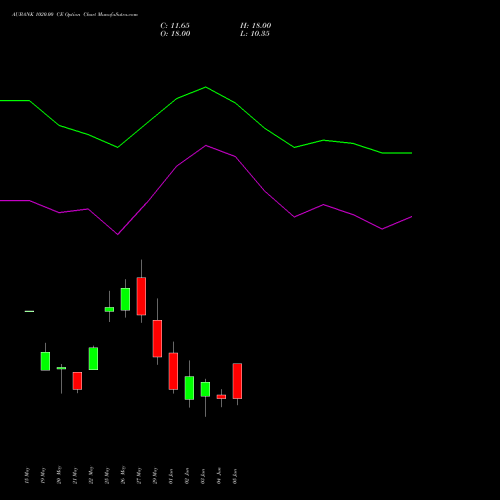500x500 pixels.
Task: Click the close value C: 11.65
Action: coord(175,26)
